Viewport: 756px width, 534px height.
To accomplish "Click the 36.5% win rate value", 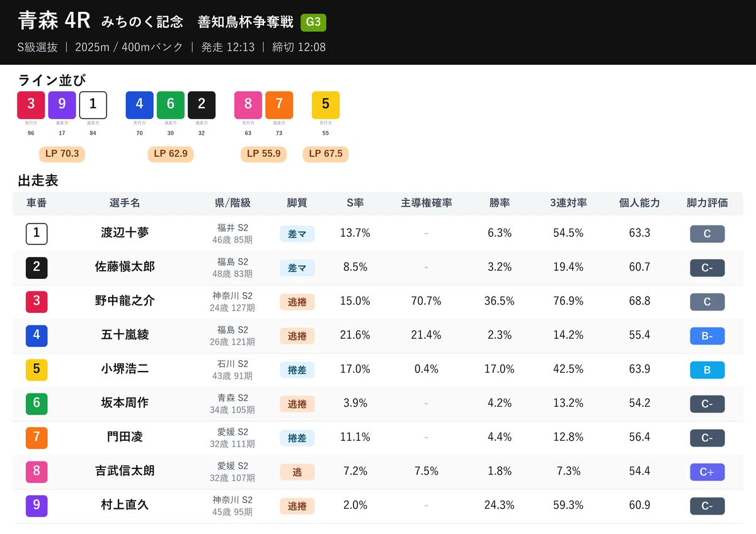I will (500, 301).
